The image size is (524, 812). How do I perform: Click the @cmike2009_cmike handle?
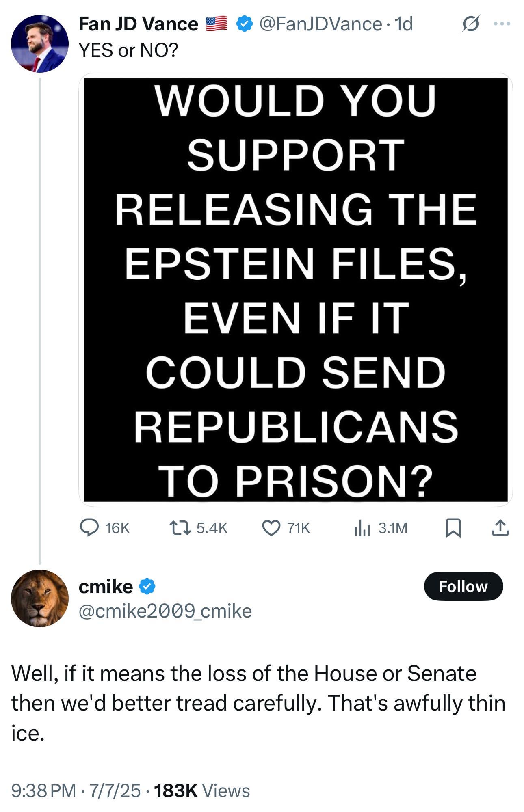pos(165,611)
